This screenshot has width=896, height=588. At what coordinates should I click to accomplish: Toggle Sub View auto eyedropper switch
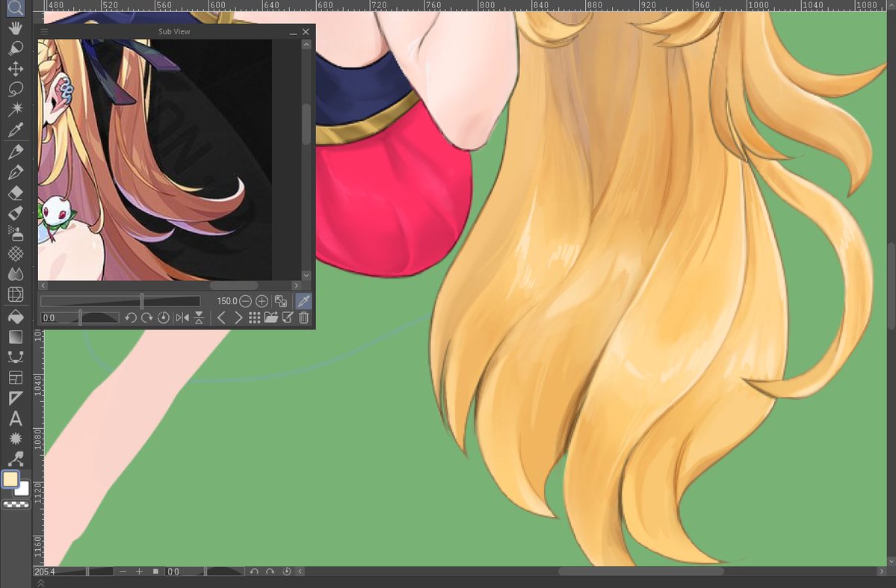[303, 301]
